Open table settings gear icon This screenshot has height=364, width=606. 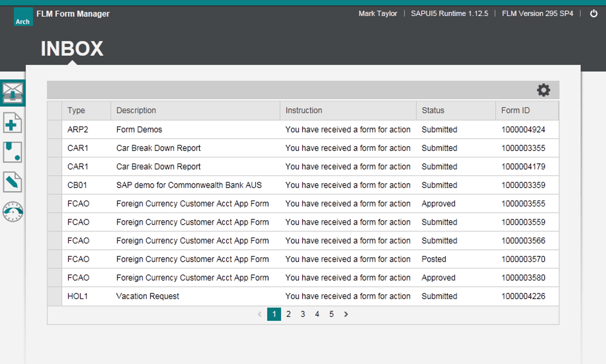point(543,90)
